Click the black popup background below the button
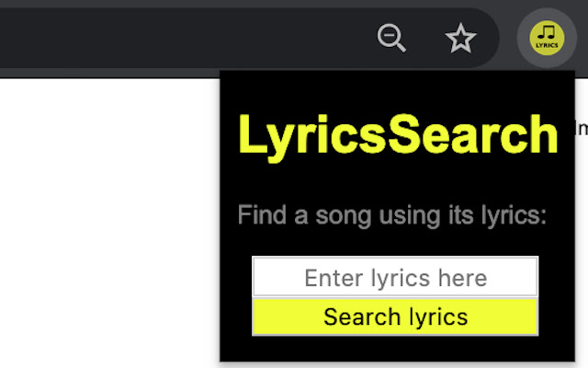 click(x=395, y=350)
